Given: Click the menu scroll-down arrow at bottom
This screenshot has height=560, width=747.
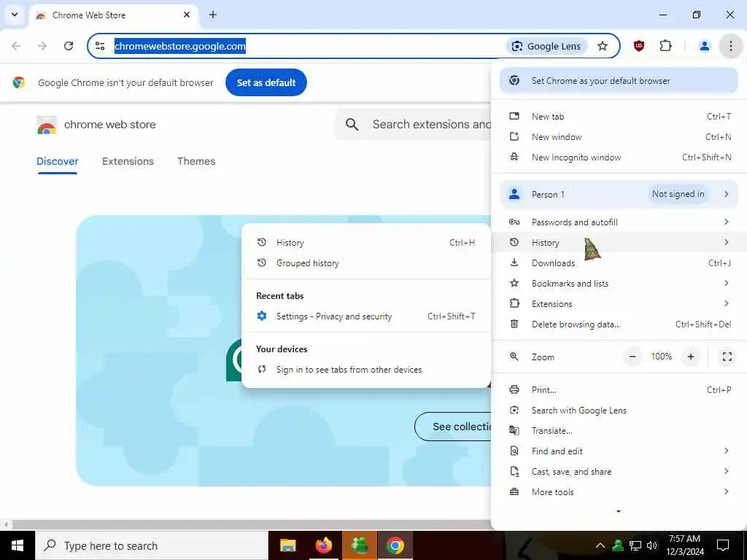Looking at the screenshot, I should click(x=619, y=511).
